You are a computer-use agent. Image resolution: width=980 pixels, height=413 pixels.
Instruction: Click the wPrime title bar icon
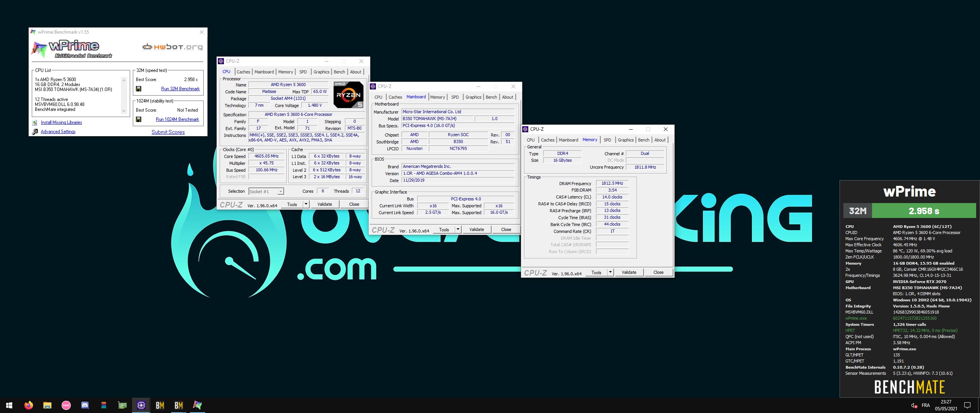[33, 32]
